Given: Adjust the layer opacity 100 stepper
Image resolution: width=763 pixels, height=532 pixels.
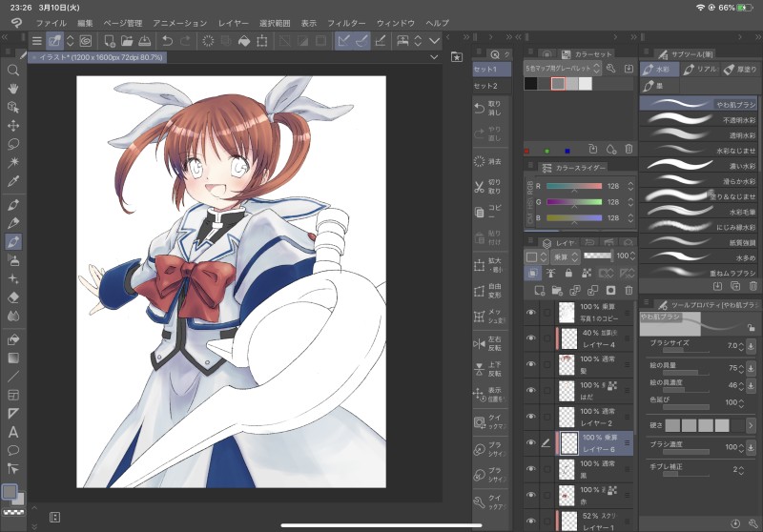Looking at the screenshot, I should (x=632, y=256).
